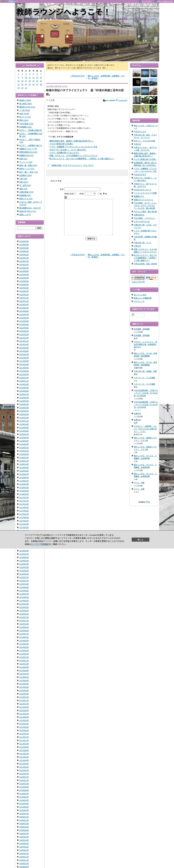This screenshot has width=174, height=868.
Task: Open recent article 犬が伝えたかったこと
Action: click(x=143, y=189)
